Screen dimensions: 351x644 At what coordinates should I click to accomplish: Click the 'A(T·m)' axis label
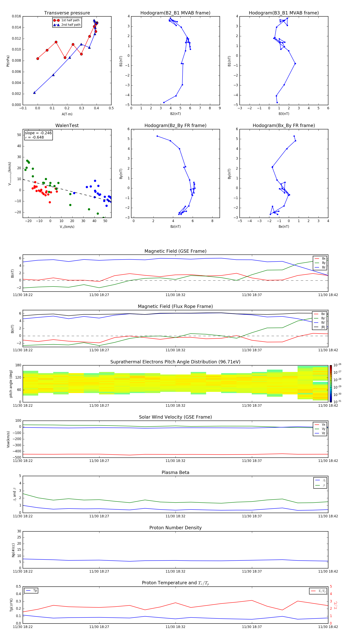tap(67, 114)
